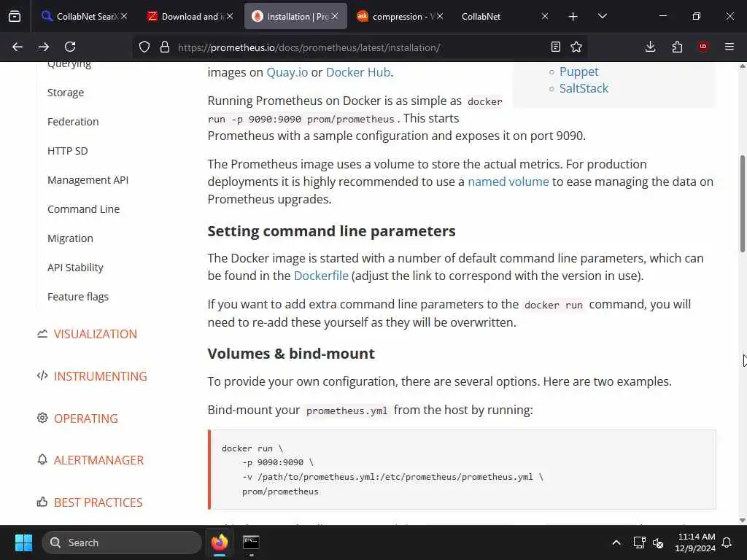Open the Storage sidebar link
The image size is (747, 560).
(66, 93)
